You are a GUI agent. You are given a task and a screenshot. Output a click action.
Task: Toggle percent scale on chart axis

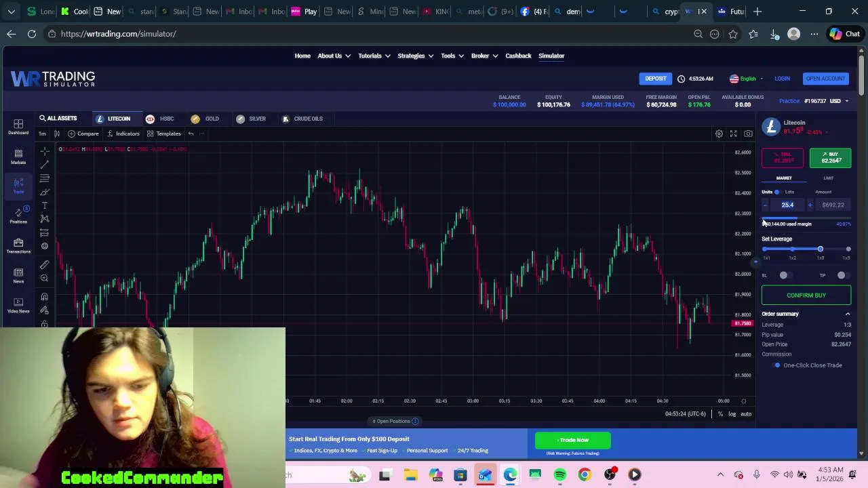[720, 414]
